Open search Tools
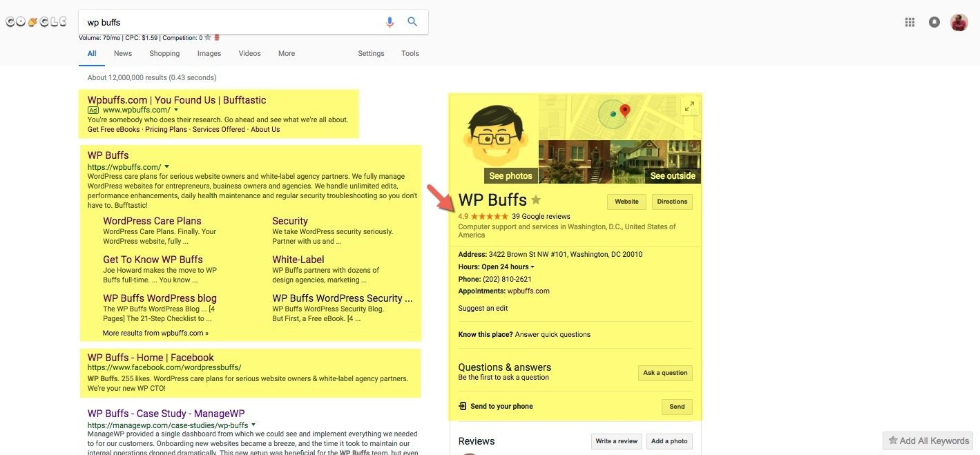This screenshot has height=455, width=980. [x=410, y=53]
